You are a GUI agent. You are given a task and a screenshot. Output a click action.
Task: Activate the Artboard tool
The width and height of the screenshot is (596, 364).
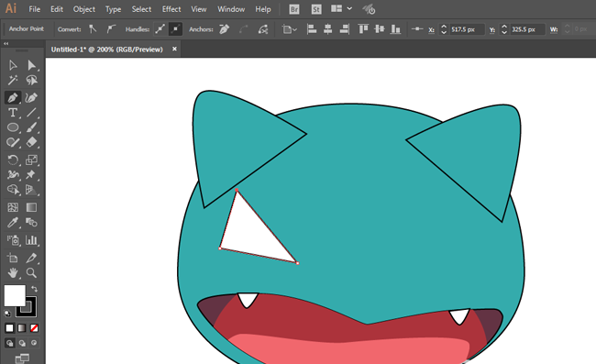click(x=13, y=258)
